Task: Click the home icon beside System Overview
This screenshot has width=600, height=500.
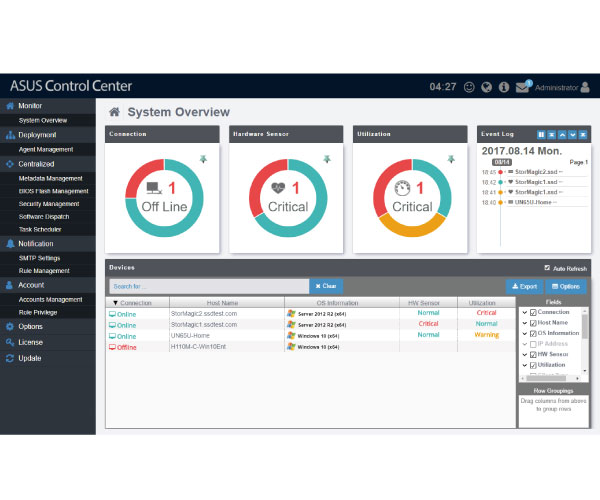Action: point(115,112)
